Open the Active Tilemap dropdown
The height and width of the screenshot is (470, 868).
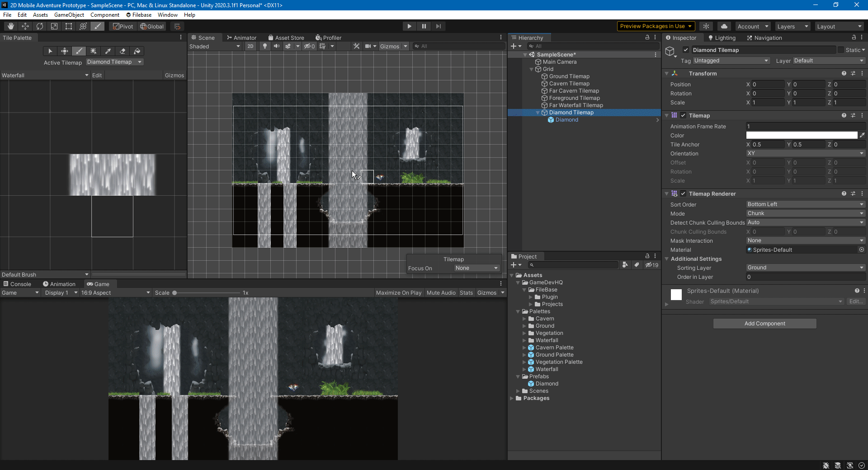coord(114,62)
